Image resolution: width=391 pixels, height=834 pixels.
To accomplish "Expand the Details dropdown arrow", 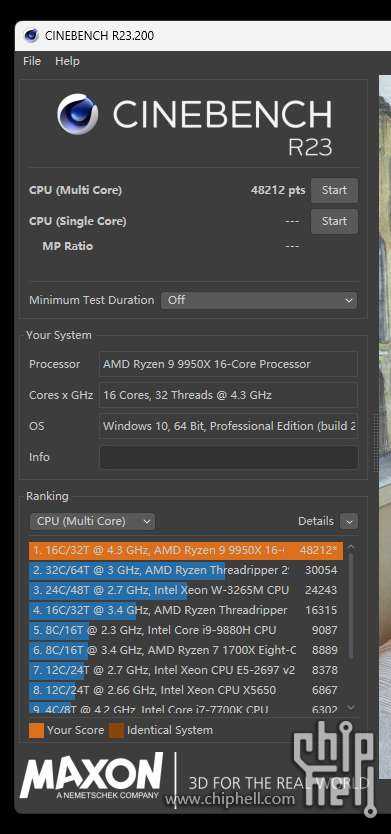I will tap(349, 521).
